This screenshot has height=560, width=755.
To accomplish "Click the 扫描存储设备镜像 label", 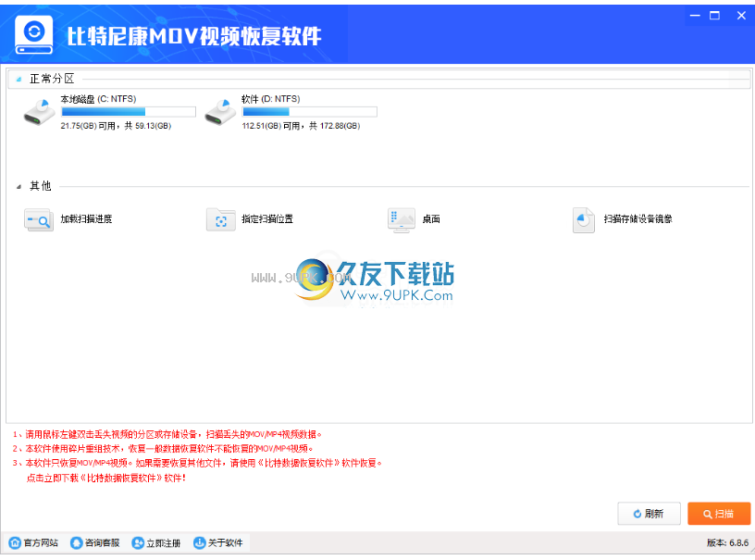I will (638, 219).
